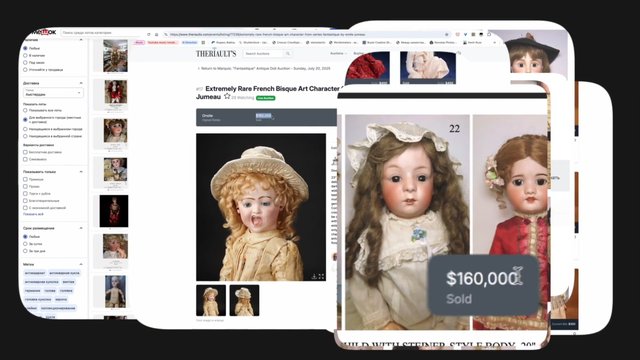This screenshot has height=360, width=640.
Task: Click the Search Auctions input field
Action: (x=264, y=53)
